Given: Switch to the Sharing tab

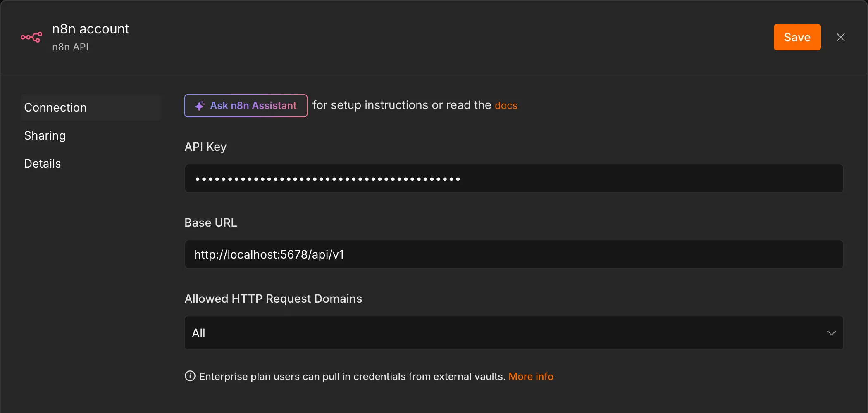Looking at the screenshot, I should point(91,135).
